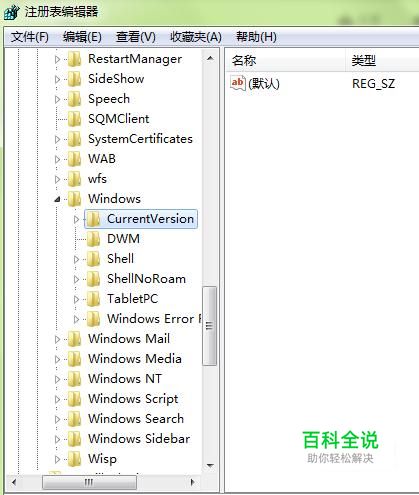The image size is (419, 495).
Task: Open the 查看(V) menu
Action: tap(136, 37)
